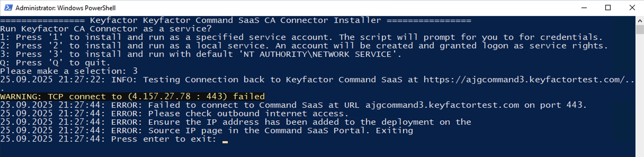Screen dimensions: 644x157
Task: Click the option 3 NETWORK SERVICE line
Action: (201, 54)
